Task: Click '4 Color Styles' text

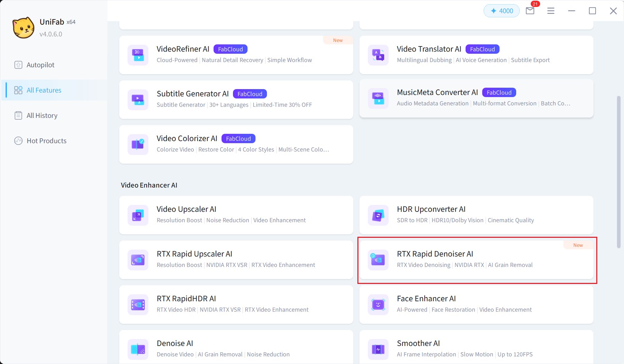Action: coord(256,149)
